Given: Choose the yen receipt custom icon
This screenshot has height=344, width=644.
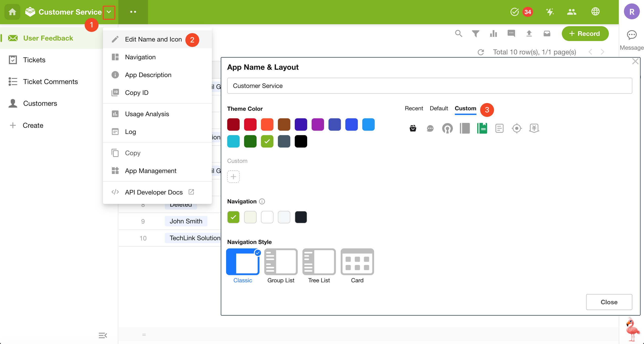Looking at the screenshot, I should (534, 128).
